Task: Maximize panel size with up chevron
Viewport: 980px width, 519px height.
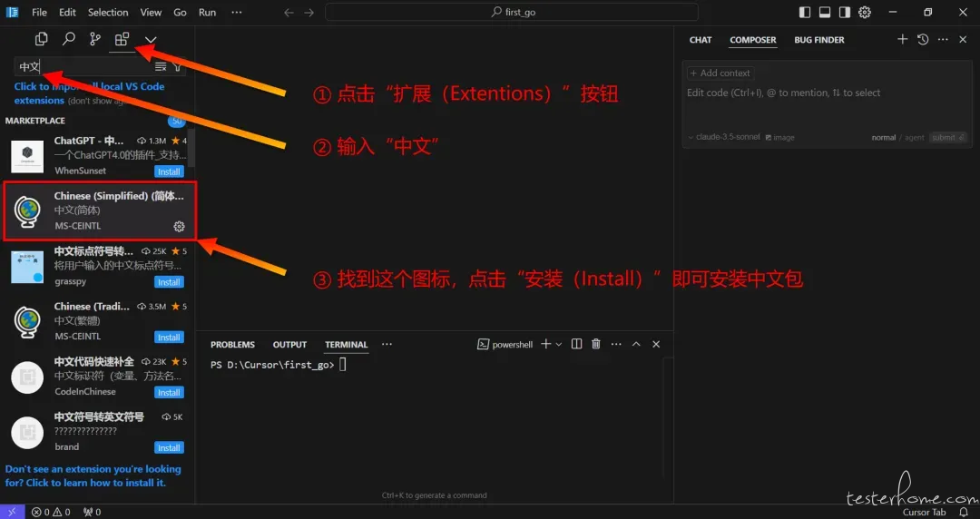Action: point(636,344)
